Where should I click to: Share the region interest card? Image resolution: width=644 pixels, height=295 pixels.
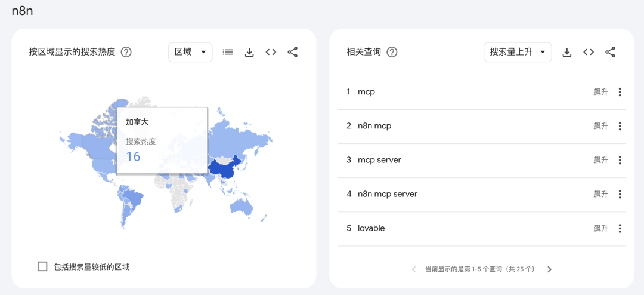[x=292, y=53]
